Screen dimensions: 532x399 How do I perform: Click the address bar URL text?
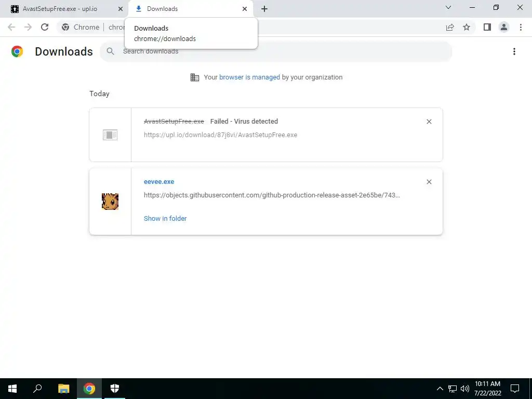point(116,27)
